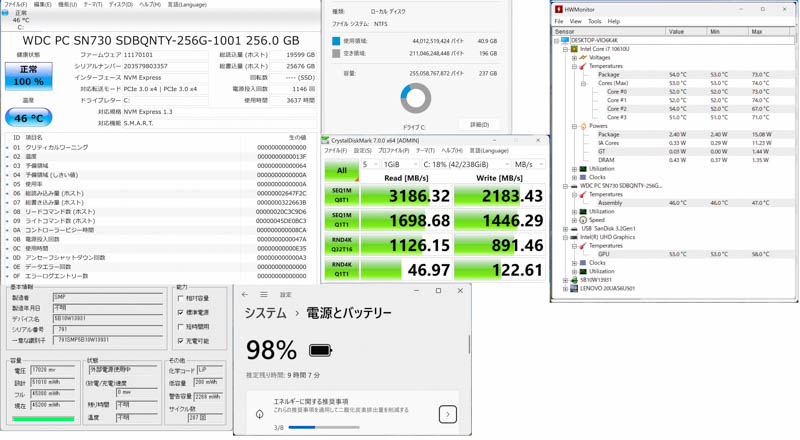Click the LENOVO 20UAS6U501 mainboard icon
The width and height of the screenshot is (800, 440).
click(574, 289)
